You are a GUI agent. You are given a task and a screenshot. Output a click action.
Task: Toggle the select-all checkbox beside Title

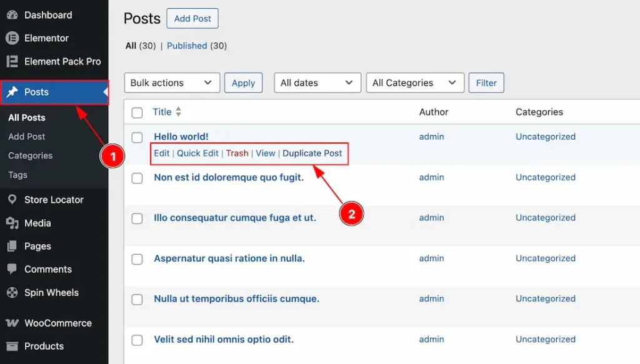pos(137,112)
